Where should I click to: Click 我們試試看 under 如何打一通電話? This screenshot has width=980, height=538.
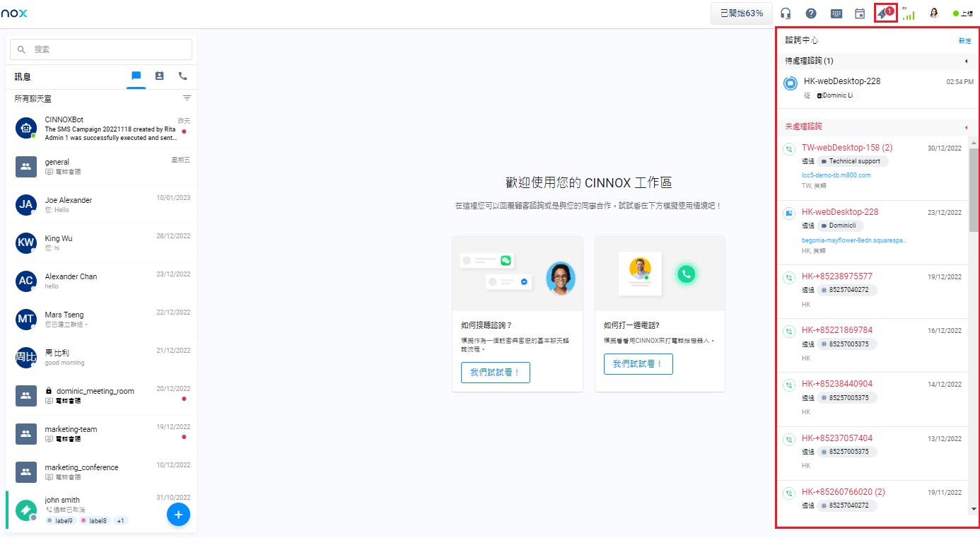[x=638, y=364]
